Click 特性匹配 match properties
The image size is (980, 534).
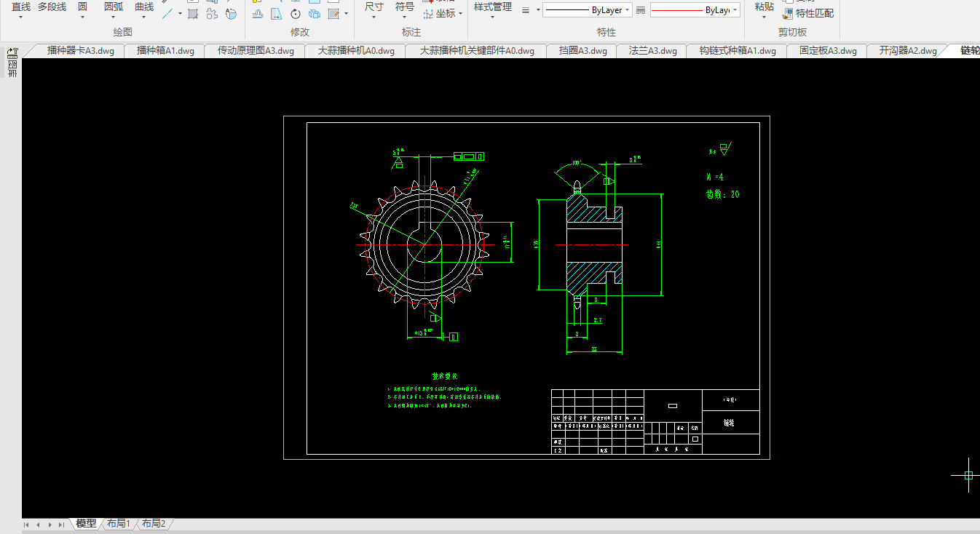[x=808, y=13]
